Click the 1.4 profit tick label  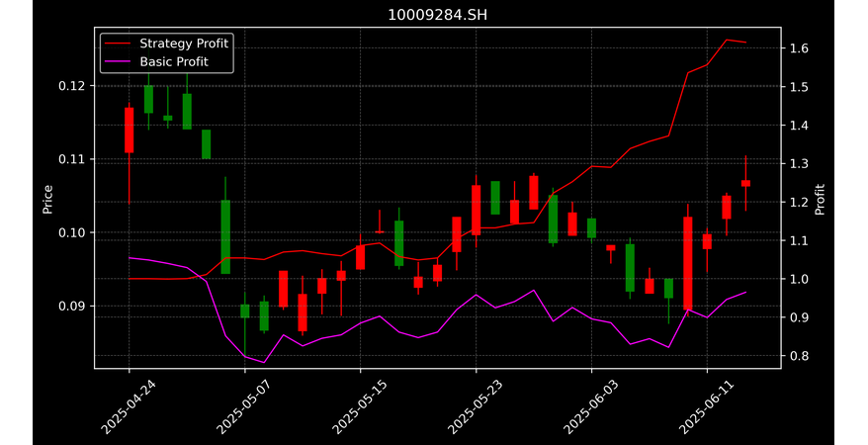pos(798,126)
